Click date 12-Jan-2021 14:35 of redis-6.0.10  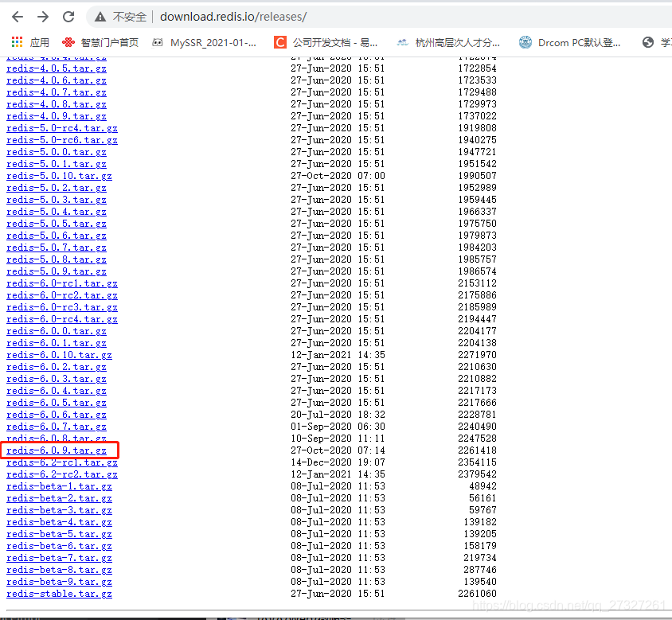pyautogui.click(x=338, y=355)
